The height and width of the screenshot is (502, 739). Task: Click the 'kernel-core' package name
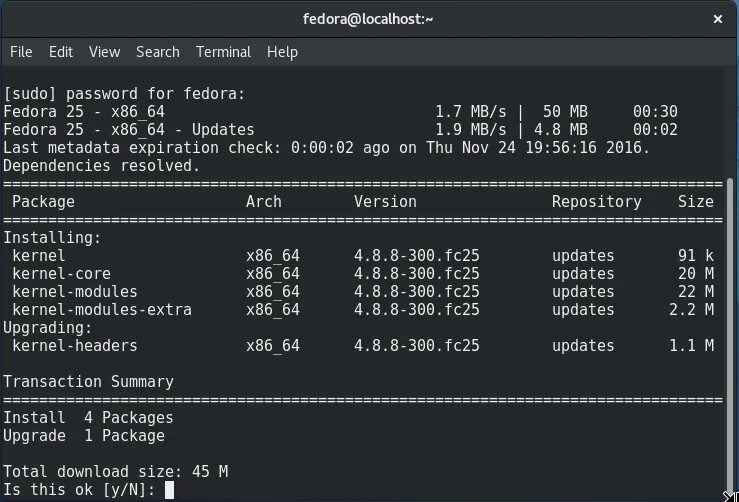[x=62, y=273]
